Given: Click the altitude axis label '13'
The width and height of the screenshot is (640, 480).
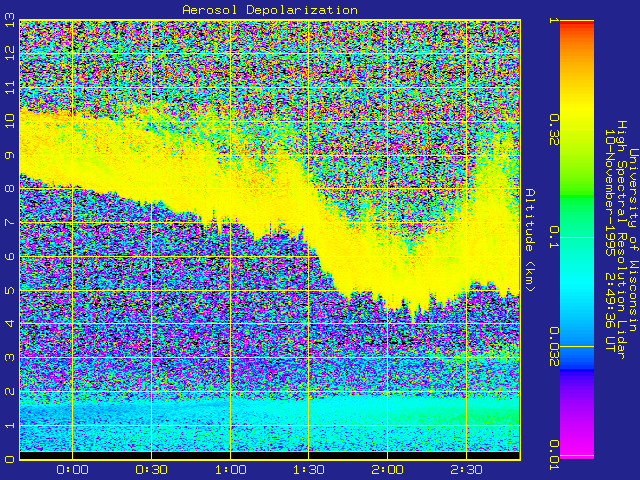Looking at the screenshot, I should click(9, 22).
